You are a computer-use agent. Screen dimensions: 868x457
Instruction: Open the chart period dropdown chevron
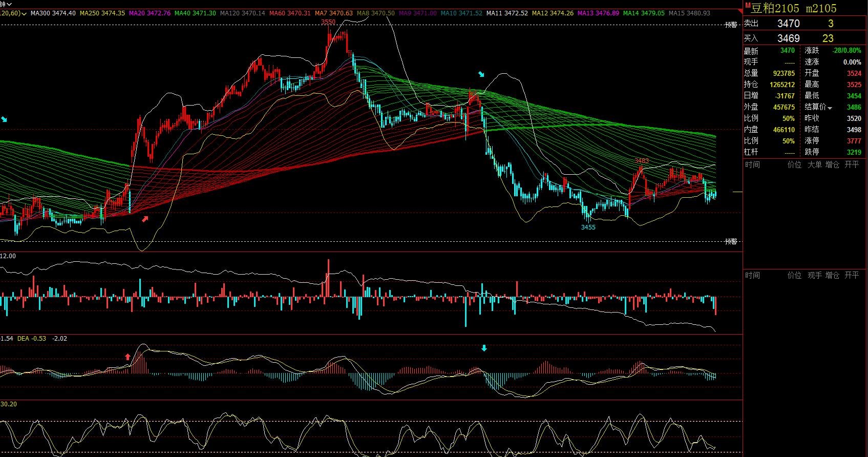coord(9,4)
